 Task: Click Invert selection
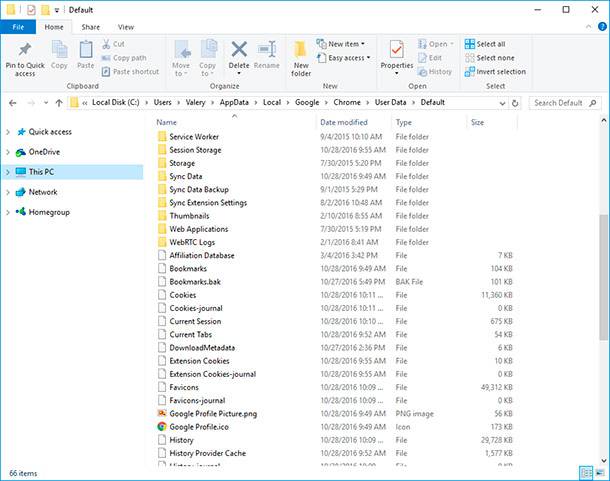coord(495,72)
